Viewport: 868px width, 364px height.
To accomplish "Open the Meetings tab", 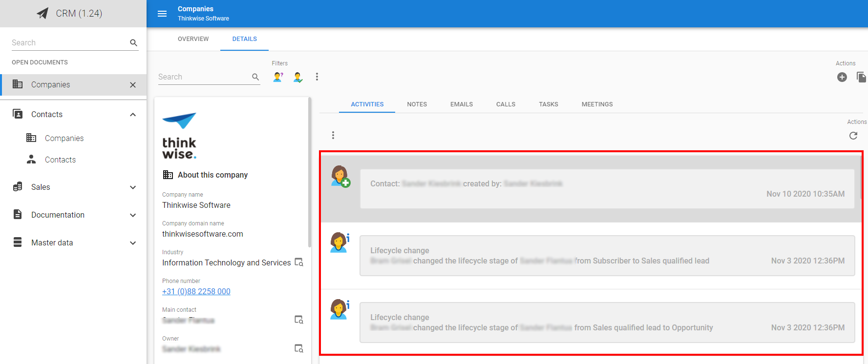I will pos(597,104).
